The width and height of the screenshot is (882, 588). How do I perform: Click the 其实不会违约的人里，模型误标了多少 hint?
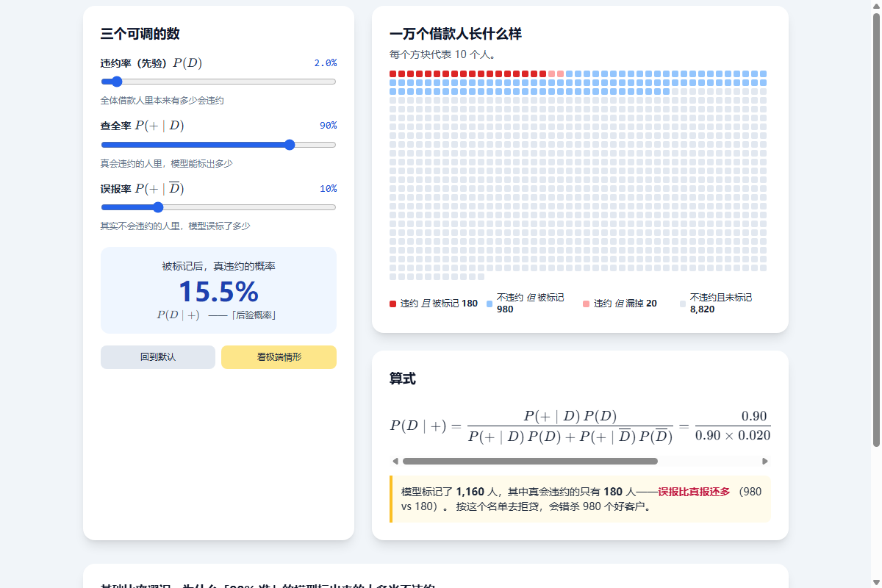[176, 226]
